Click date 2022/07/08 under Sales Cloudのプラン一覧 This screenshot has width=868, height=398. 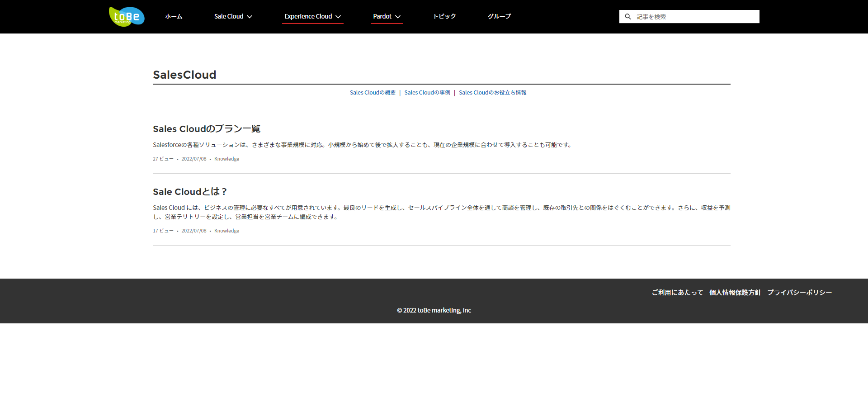click(x=194, y=159)
